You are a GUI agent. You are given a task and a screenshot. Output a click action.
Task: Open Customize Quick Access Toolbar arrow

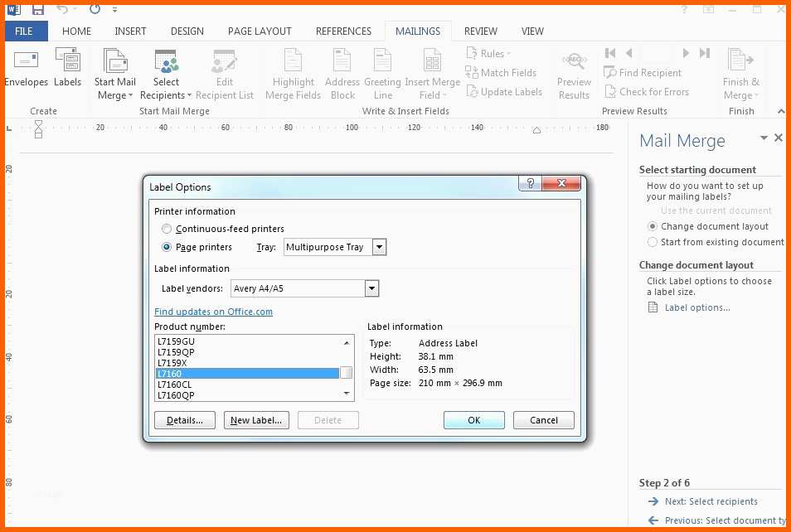coord(115,10)
